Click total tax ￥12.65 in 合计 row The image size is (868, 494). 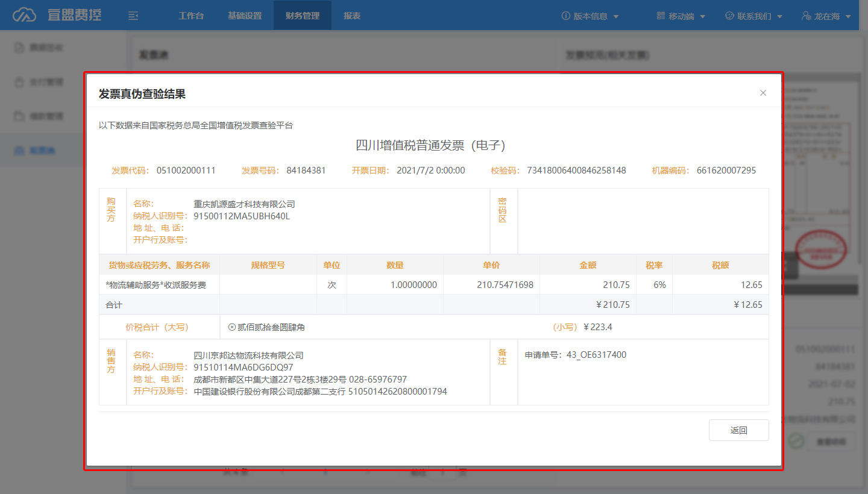click(x=747, y=305)
